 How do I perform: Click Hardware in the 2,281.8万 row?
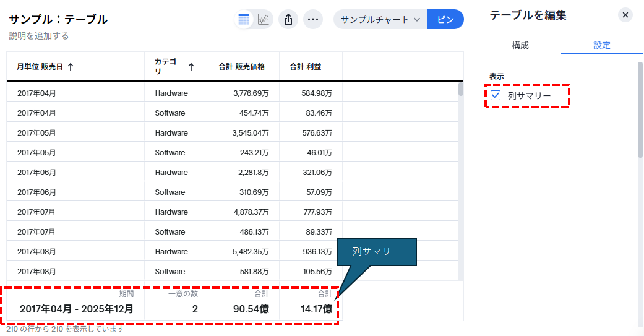(x=171, y=173)
